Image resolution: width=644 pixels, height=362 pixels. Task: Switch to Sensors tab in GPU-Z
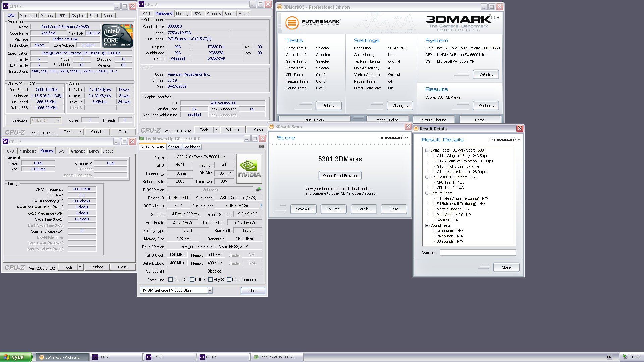174,147
